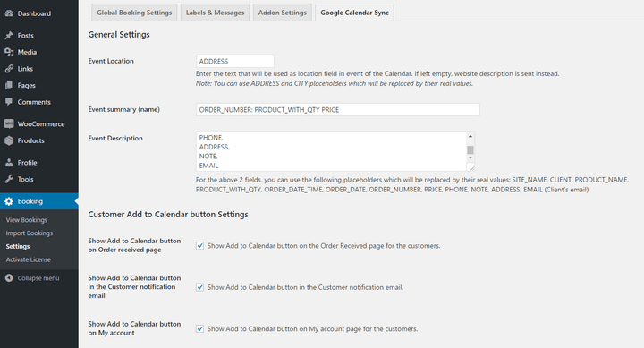Click the Profile user icon

tap(9, 163)
